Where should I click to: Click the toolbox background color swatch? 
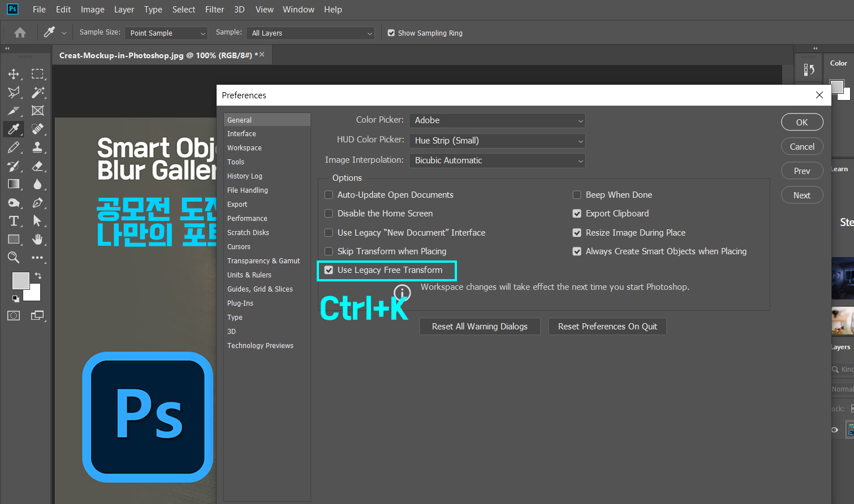click(34, 294)
